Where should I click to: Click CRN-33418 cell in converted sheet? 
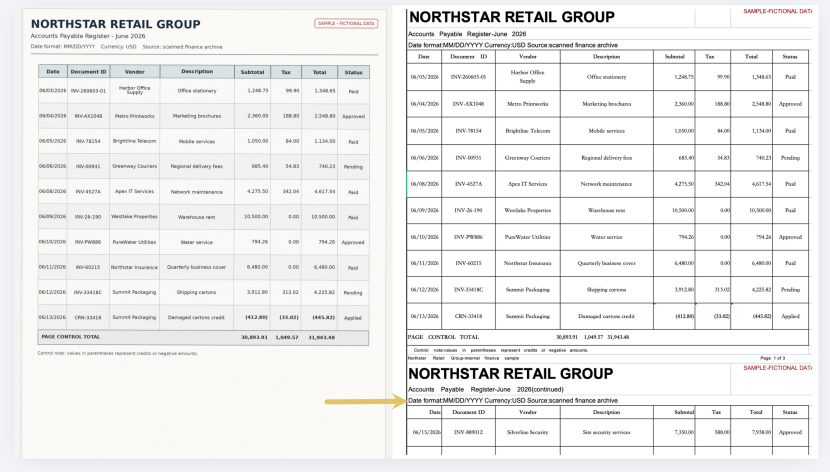[468, 316]
